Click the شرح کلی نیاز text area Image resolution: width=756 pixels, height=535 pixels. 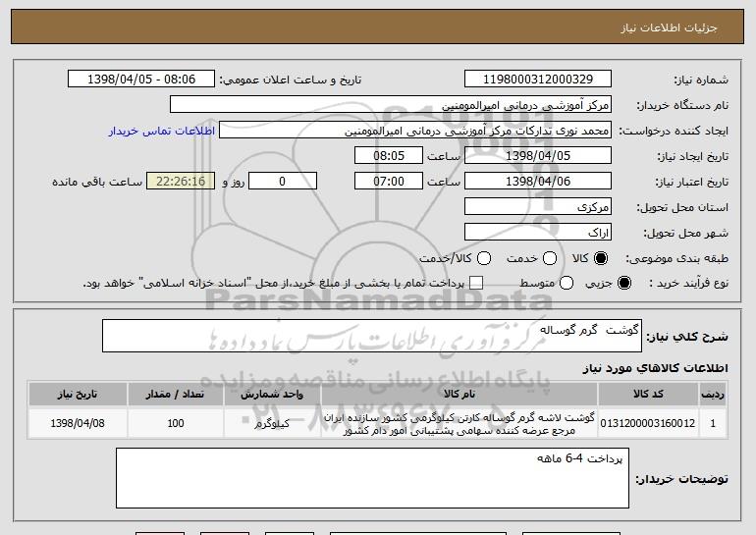pyautogui.click(x=372, y=336)
